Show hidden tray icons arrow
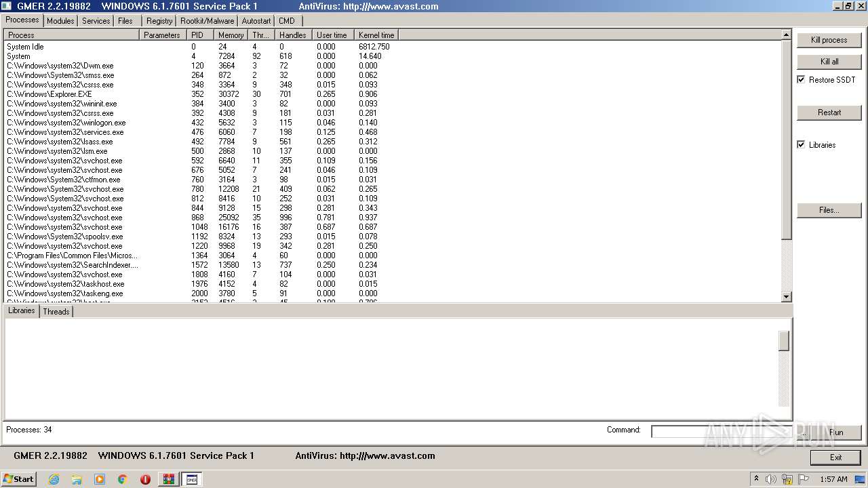Image resolution: width=868 pixels, height=488 pixels. coord(756,479)
